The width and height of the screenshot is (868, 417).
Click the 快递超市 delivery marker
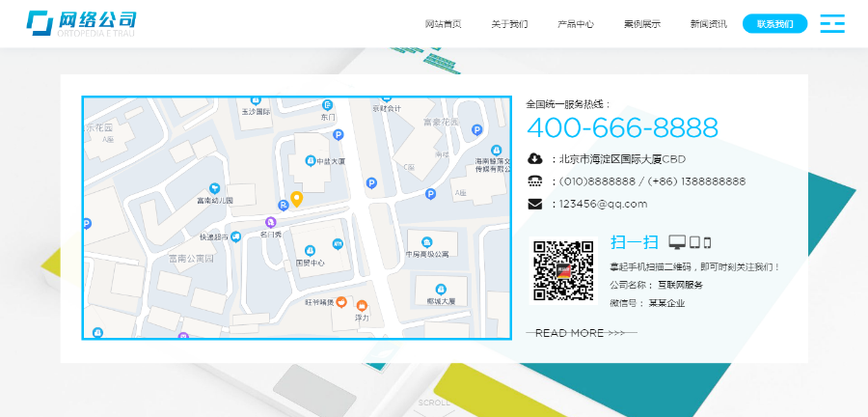click(236, 236)
